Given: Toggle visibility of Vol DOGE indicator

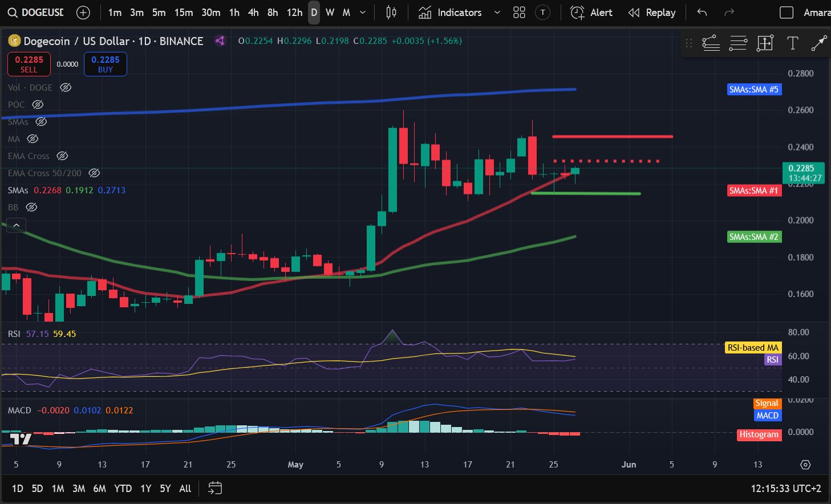Looking at the screenshot, I should 66,87.
